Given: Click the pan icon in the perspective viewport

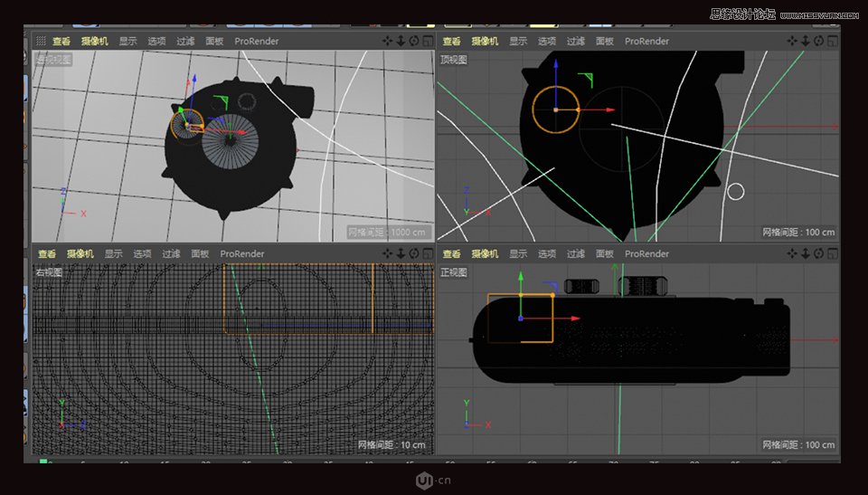Looking at the screenshot, I should point(388,41).
